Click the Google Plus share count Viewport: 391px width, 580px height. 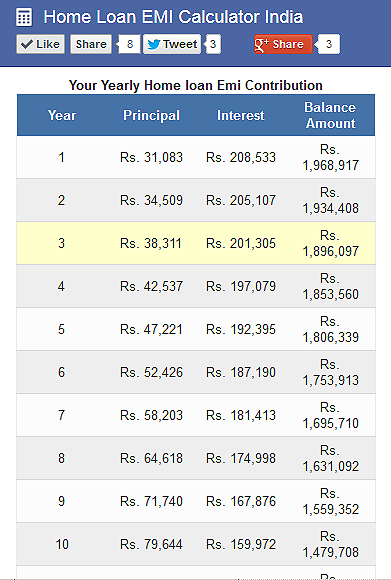(329, 44)
